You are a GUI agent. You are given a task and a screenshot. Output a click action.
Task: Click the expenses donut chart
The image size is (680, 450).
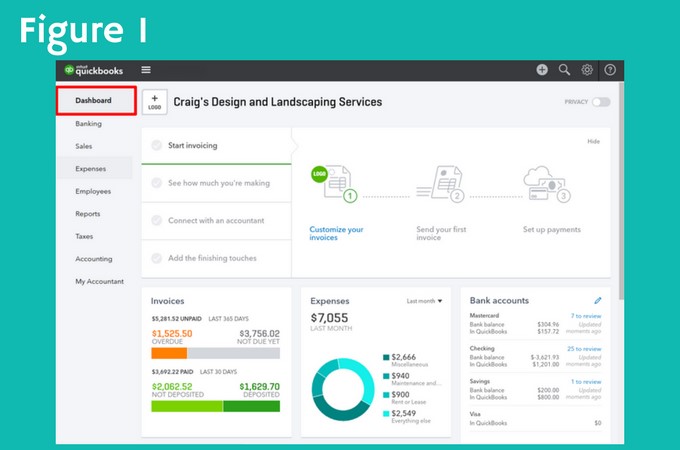(x=343, y=389)
